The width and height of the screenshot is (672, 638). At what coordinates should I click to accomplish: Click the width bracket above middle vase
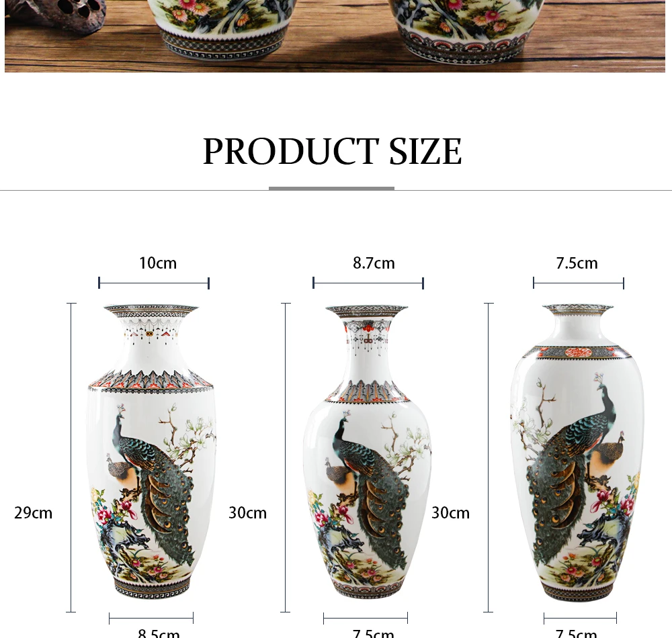368,283
